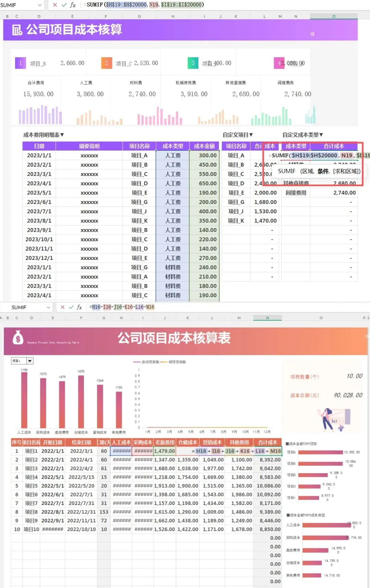Click the 条件 argument in the SUMIF tooltip
Viewport: 370px width, 588px height.
point(323,171)
